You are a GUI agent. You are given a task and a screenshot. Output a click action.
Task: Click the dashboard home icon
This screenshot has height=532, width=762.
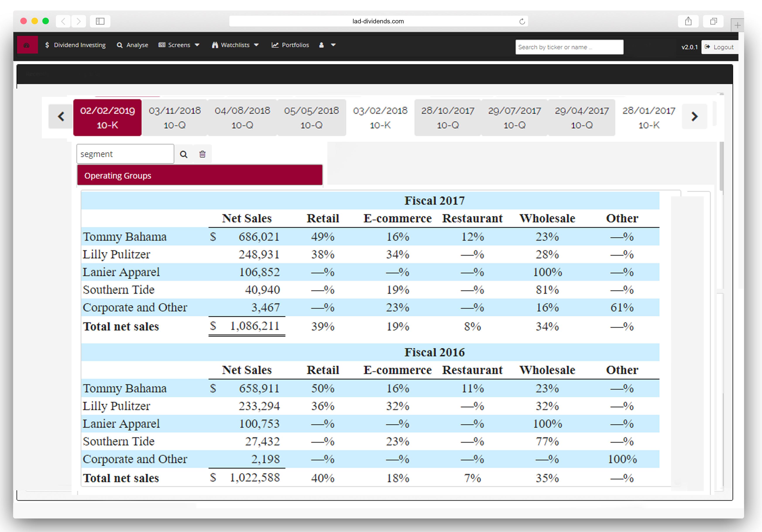27,45
